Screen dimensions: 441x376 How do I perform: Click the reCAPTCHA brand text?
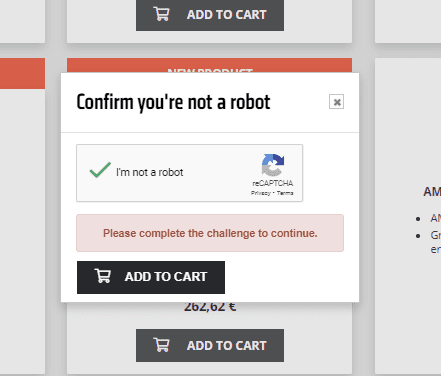pos(273,183)
